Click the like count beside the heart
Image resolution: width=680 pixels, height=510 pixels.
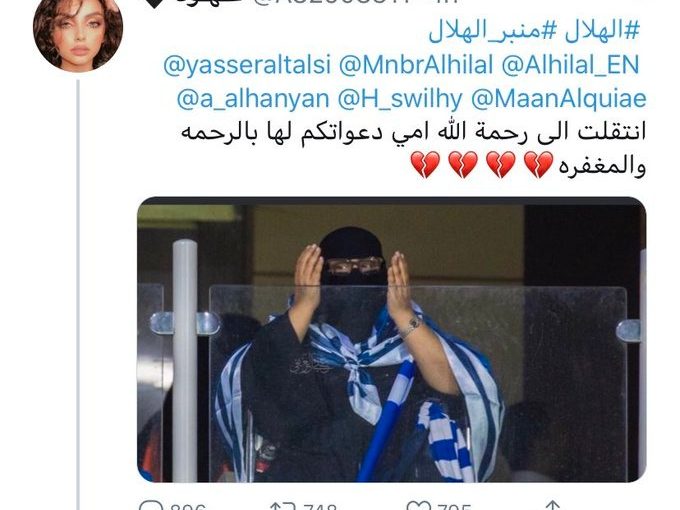(454, 507)
